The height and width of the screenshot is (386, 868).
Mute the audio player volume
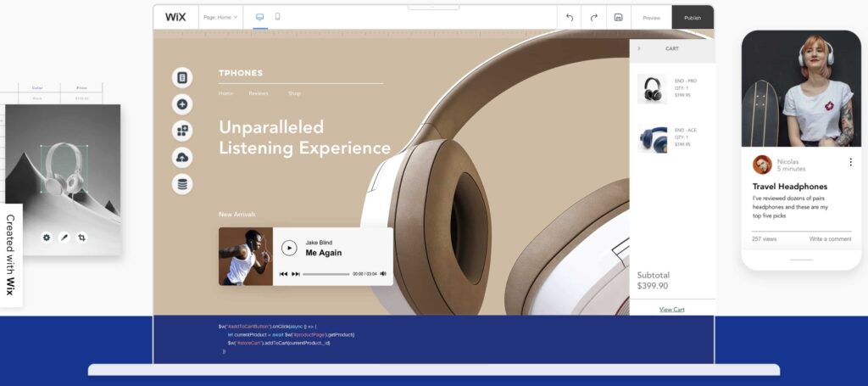coord(383,273)
